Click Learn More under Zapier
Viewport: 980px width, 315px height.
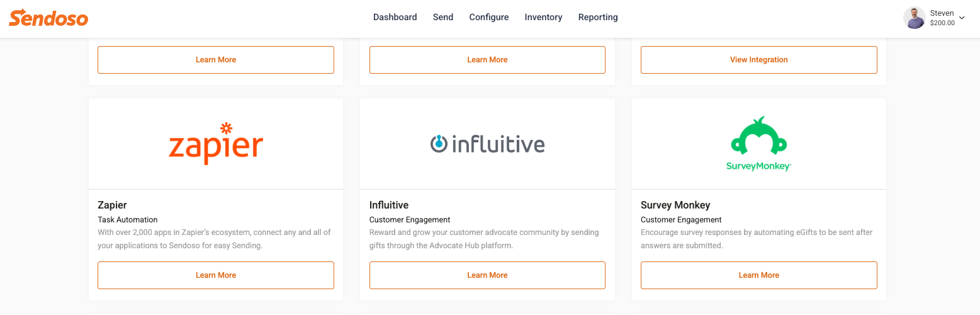coord(216,275)
